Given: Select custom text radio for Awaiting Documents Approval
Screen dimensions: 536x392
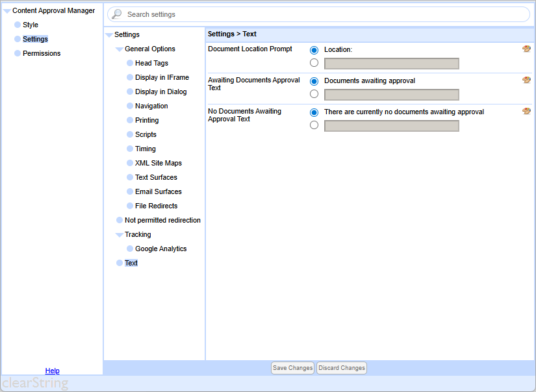Looking at the screenshot, I should tap(314, 94).
